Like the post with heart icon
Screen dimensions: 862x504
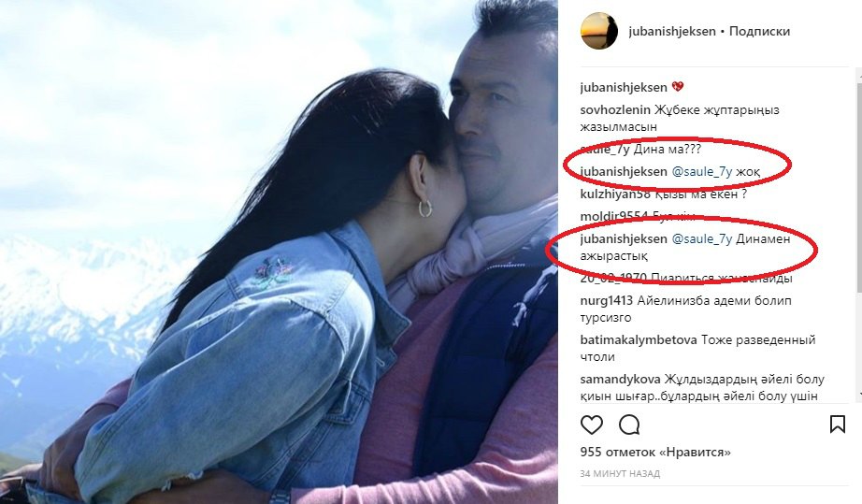pos(592,425)
